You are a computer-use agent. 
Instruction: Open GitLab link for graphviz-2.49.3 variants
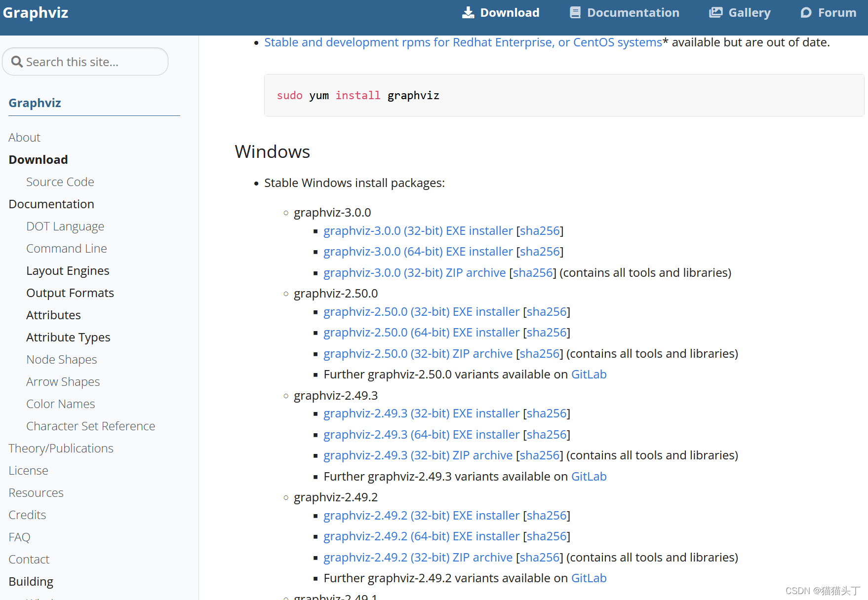[x=589, y=476]
